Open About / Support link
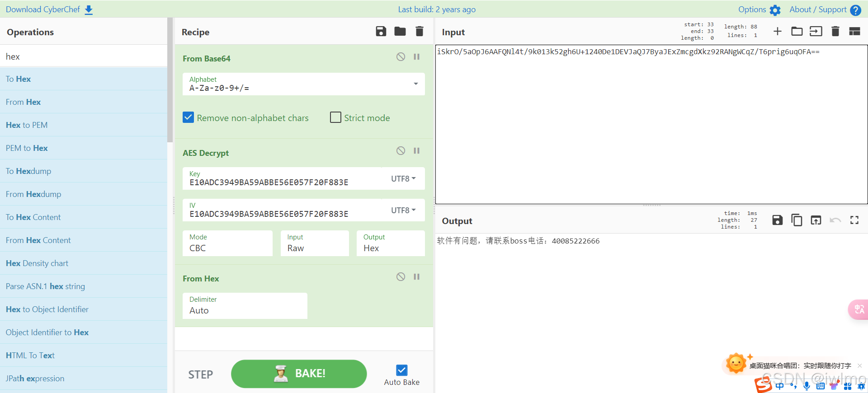Image resolution: width=868 pixels, height=393 pixels. coord(818,9)
